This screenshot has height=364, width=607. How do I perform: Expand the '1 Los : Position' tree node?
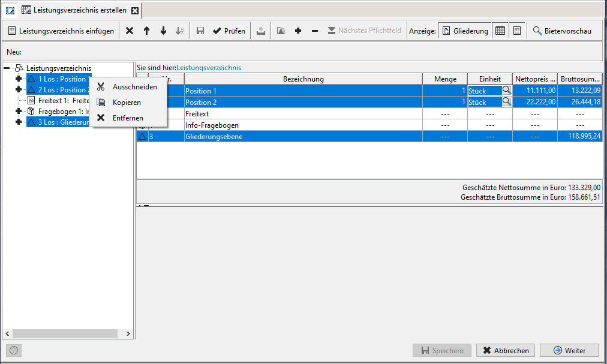(18, 79)
